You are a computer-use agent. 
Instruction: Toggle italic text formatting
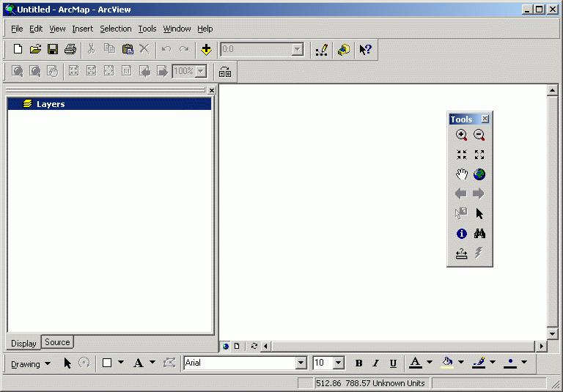[375, 363]
